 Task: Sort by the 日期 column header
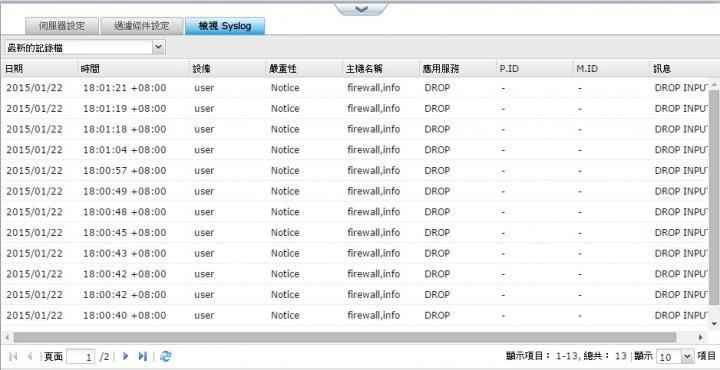pos(39,69)
